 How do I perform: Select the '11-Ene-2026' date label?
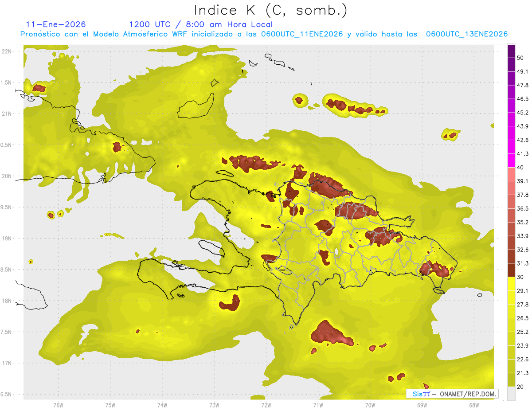tap(56, 24)
